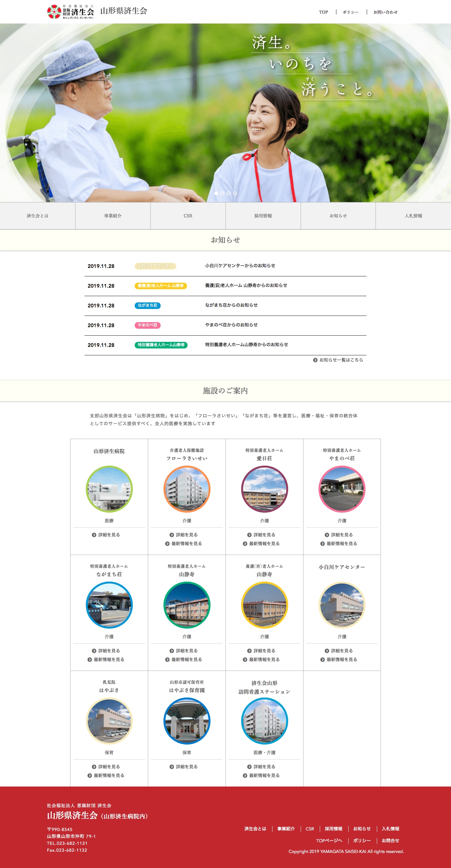451x868 pixels.
Task: Click the Saiseikai logo in header
Action: [x=70, y=12]
